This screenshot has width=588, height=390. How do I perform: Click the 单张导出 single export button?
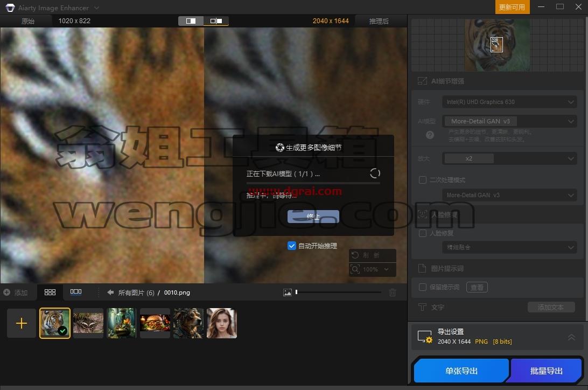pos(461,371)
